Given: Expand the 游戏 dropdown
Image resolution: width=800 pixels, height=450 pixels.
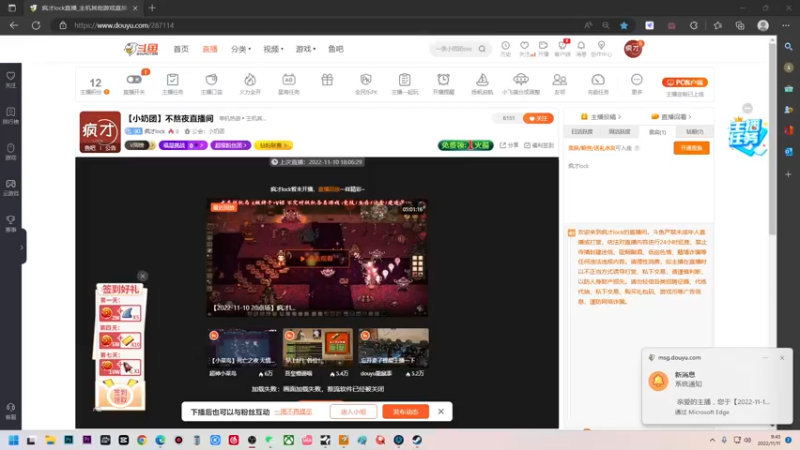Looking at the screenshot, I should tap(306, 49).
